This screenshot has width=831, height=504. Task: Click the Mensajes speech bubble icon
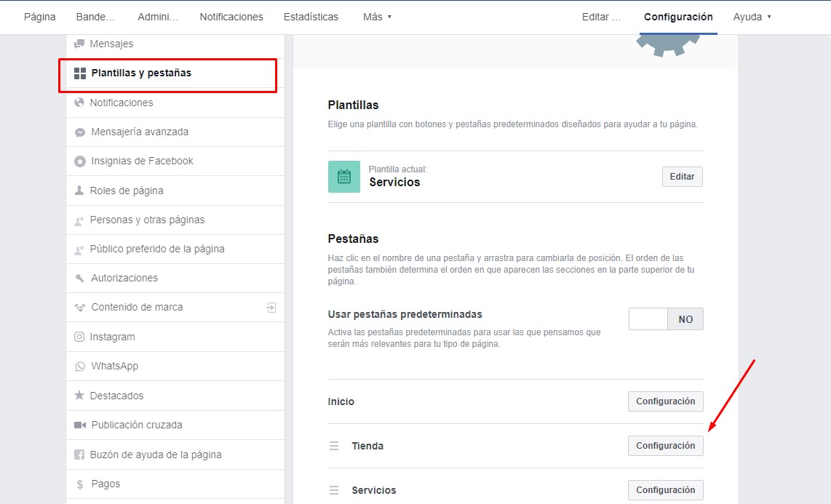(79, 44)
